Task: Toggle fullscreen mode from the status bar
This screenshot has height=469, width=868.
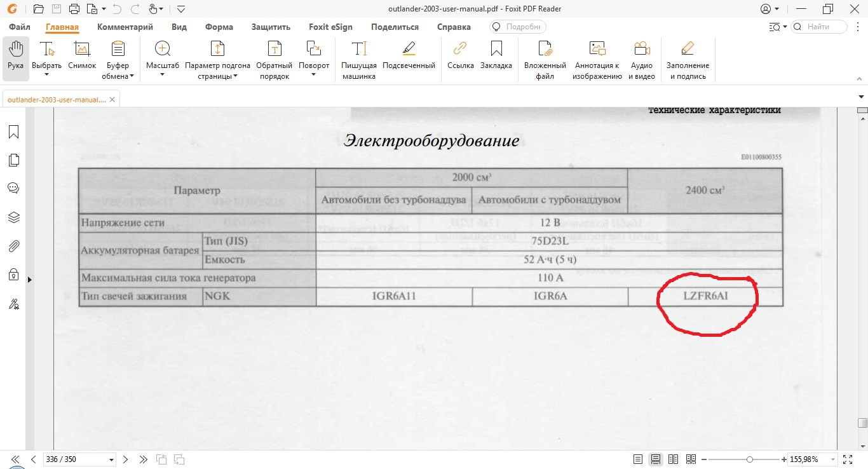Action: (848, 459)
